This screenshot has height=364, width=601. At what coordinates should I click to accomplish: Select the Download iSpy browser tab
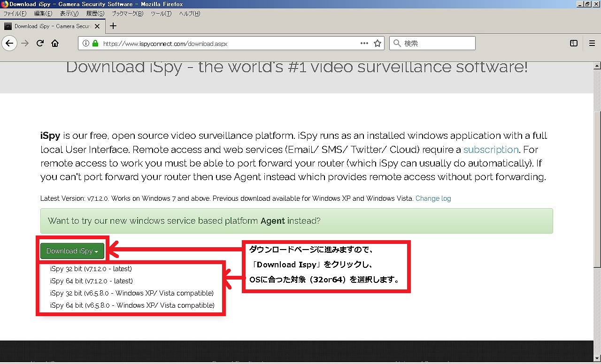(x=52, y=26)
